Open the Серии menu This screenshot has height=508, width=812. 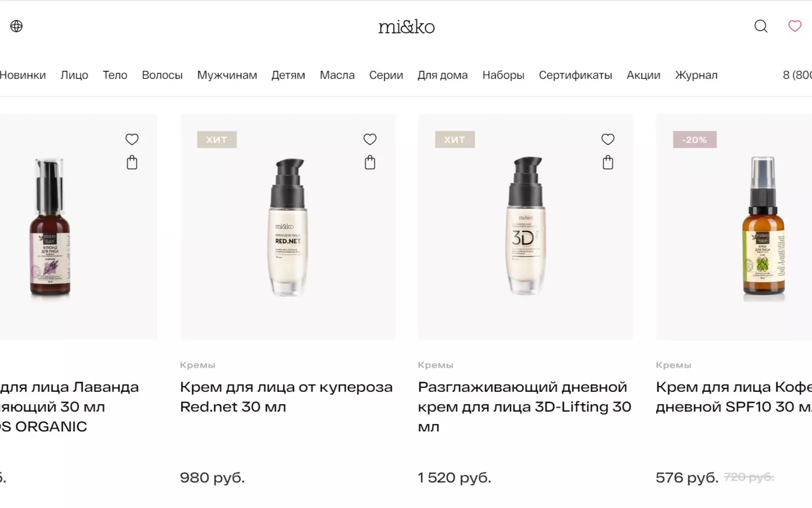click(x=386, y=75)
